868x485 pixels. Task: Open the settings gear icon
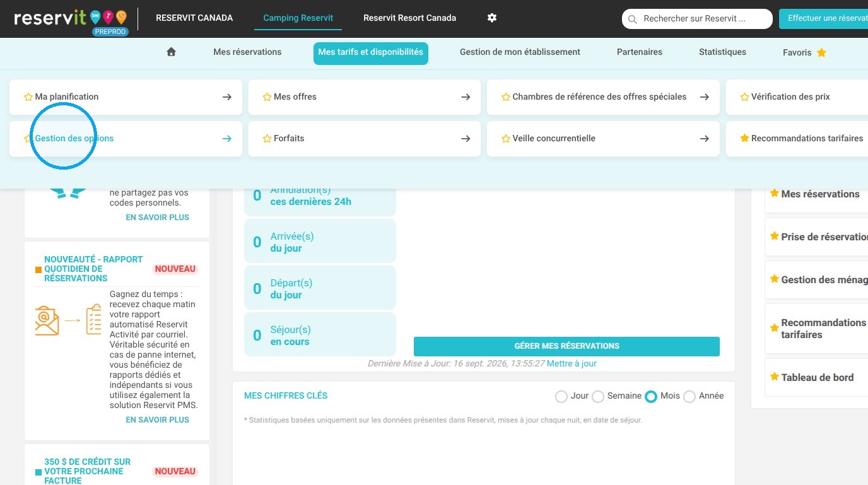[x=492, y=18]
